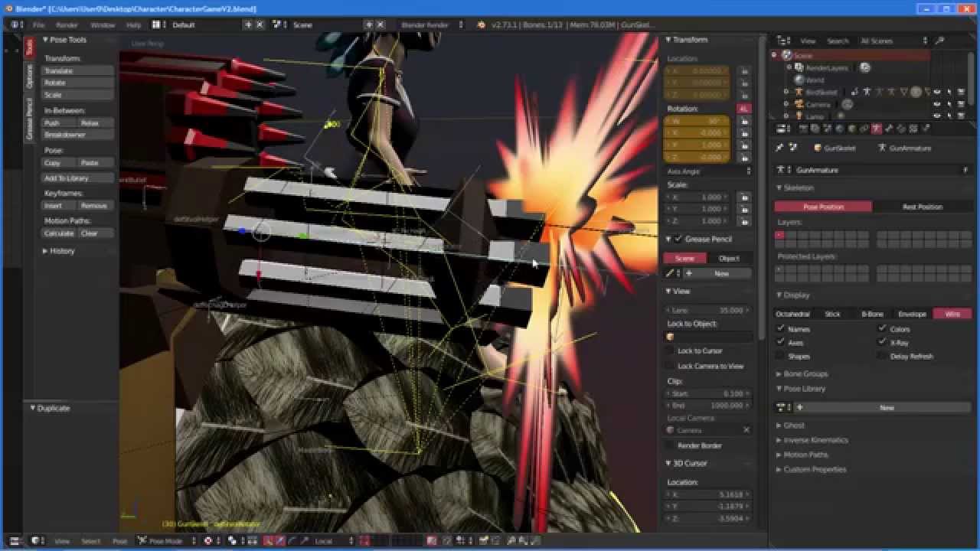
Task: Open the File menu
Action: pyautogui.click(x=38, y=24)
